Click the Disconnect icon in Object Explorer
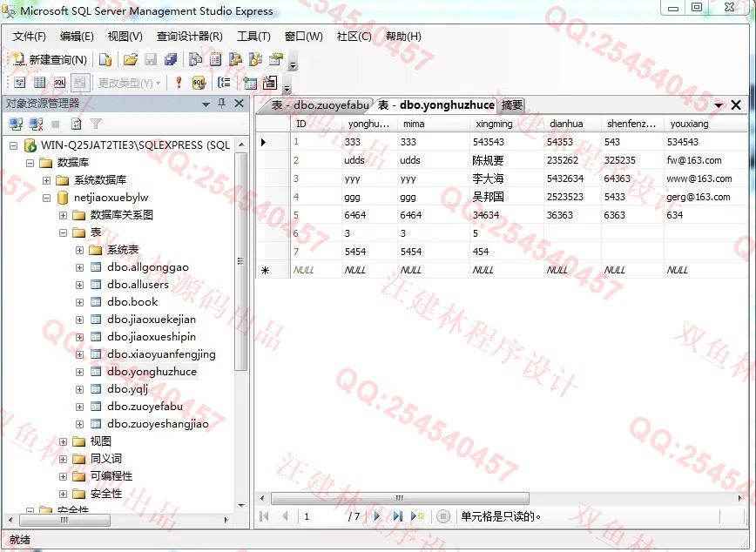Image resolution: width=756 pixels, height=552 pixels. click(x=37, y=125)
